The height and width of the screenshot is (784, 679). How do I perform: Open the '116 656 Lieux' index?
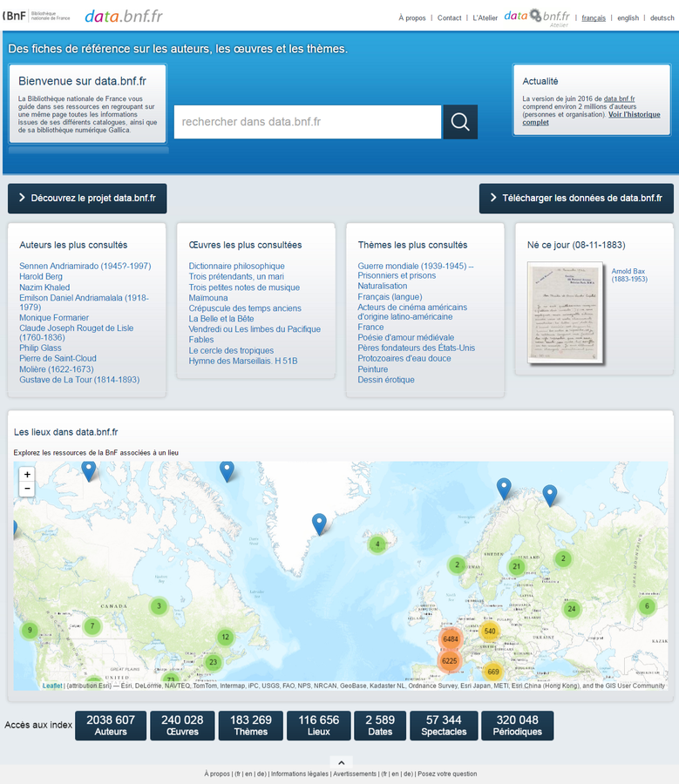319,726
